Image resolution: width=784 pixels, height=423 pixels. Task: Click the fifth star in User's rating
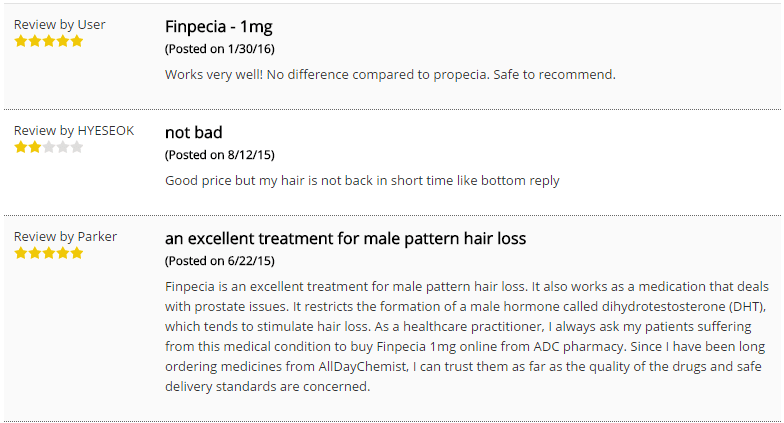76,41
